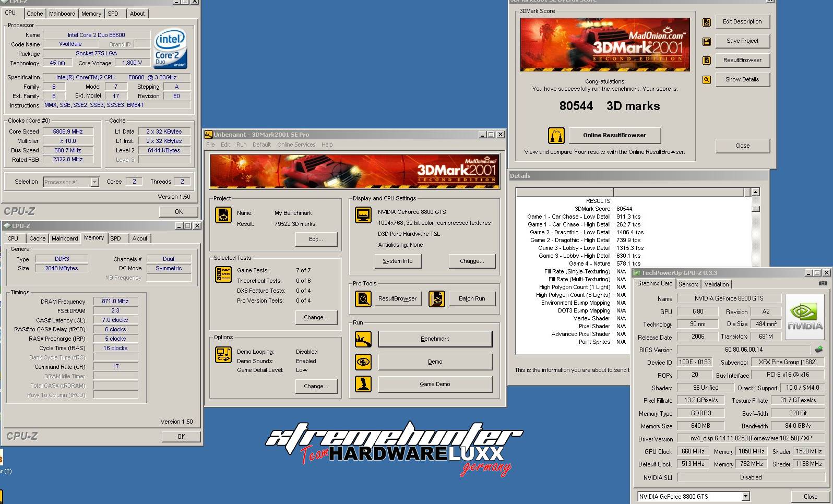833x504 pixels.
Task: Click the GPU-Z screenshot camera icon
Action: coord(823,283)
